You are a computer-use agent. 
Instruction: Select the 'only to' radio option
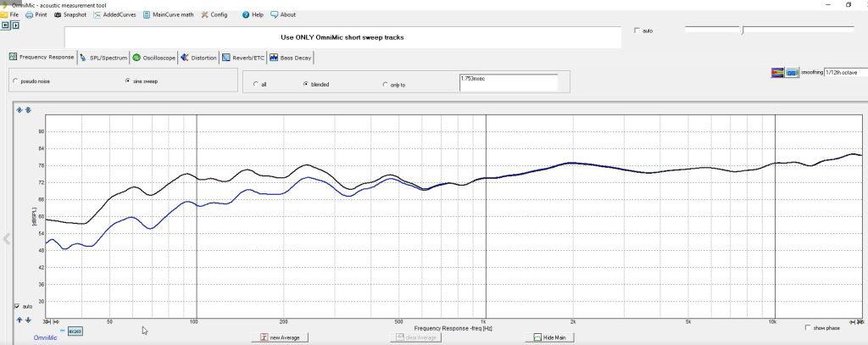[386, 85]
